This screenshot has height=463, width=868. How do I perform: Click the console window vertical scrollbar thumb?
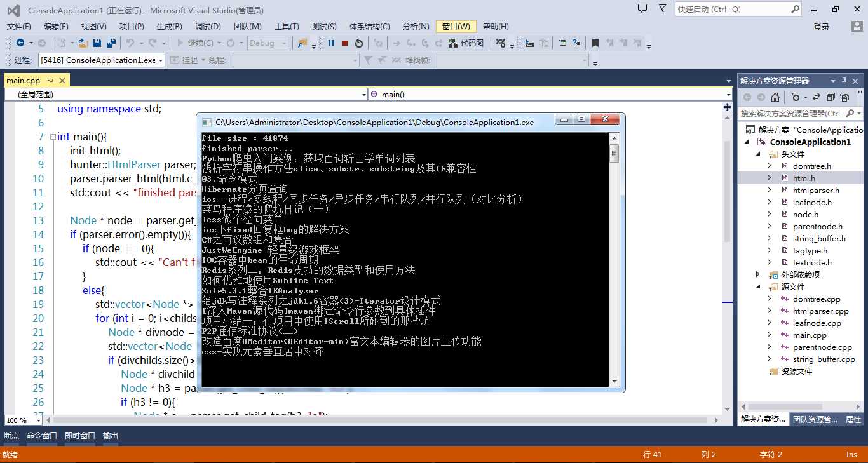click(614, 153)
